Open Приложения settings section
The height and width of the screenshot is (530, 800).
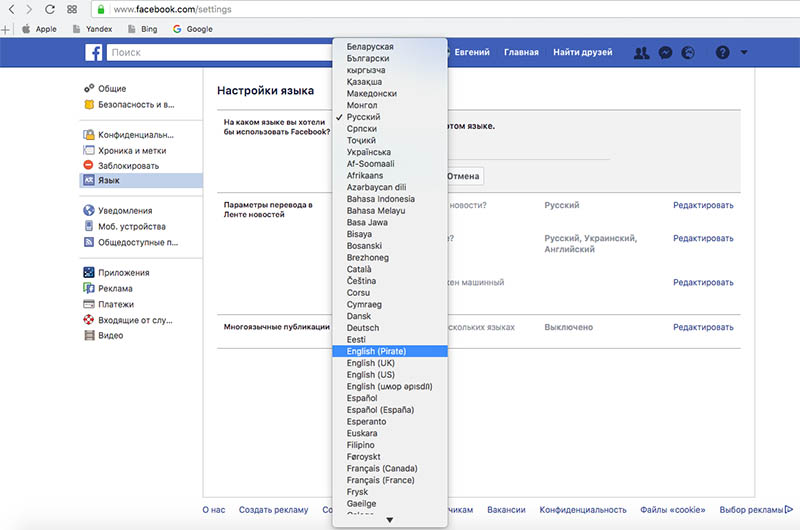click(116, 272)
